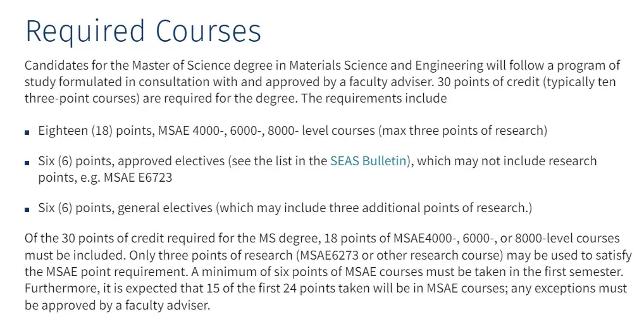This screenshot has width=644, height=314.
Task: Click the bullet marker beside general electives
Action: 27,209
